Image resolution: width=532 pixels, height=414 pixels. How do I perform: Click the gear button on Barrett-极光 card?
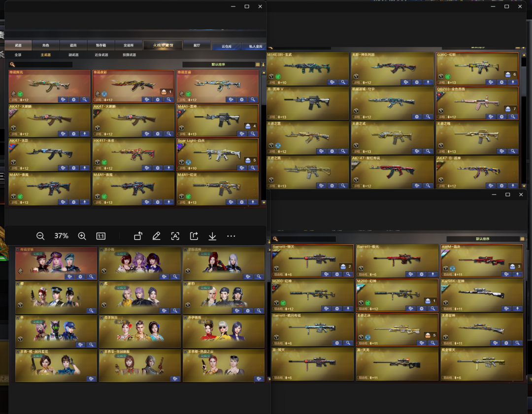(422, 274)
